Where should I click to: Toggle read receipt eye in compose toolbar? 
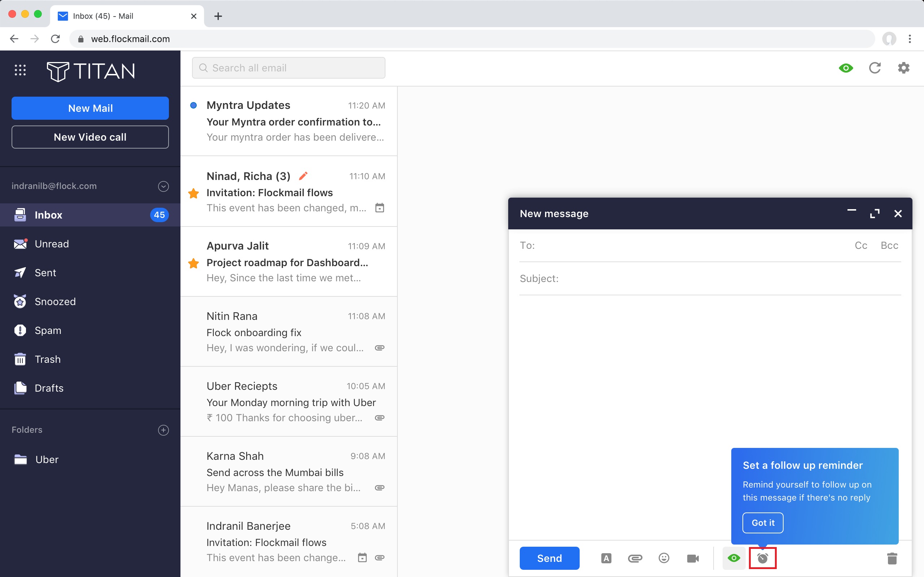734,558
